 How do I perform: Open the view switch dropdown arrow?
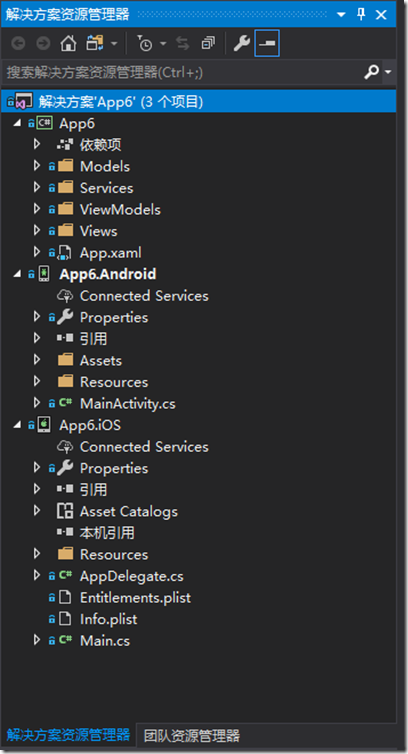(114, 44)
